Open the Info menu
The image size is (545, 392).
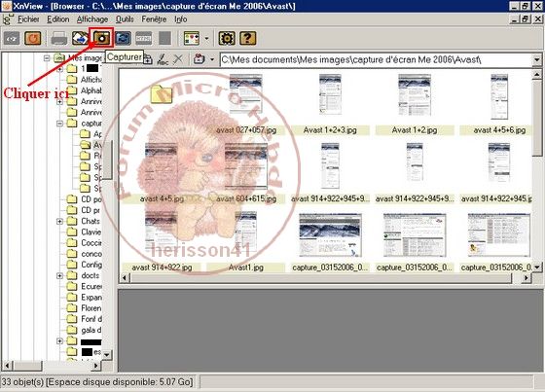pos(181,19)
